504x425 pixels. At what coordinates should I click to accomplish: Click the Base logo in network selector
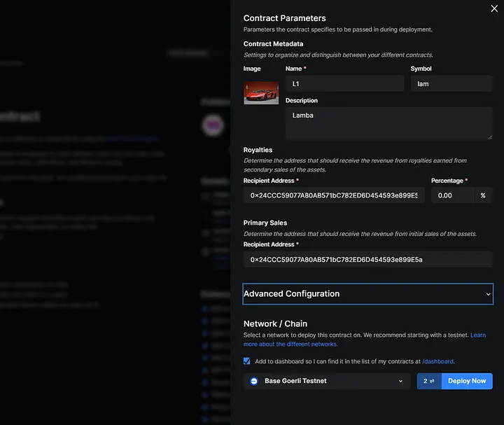pyautogui.click(x=254, y=381)
